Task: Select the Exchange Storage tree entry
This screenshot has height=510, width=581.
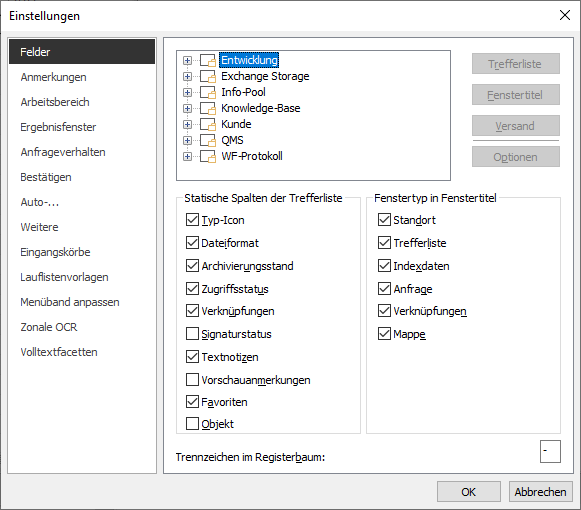Action: point(265,76)
